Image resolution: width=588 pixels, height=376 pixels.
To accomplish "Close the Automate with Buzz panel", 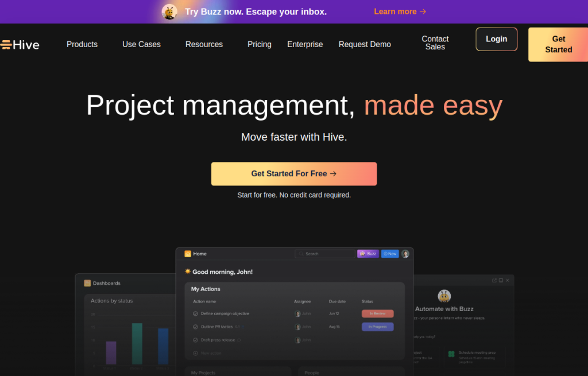I will pyautogui.click(x=508, y=280).
